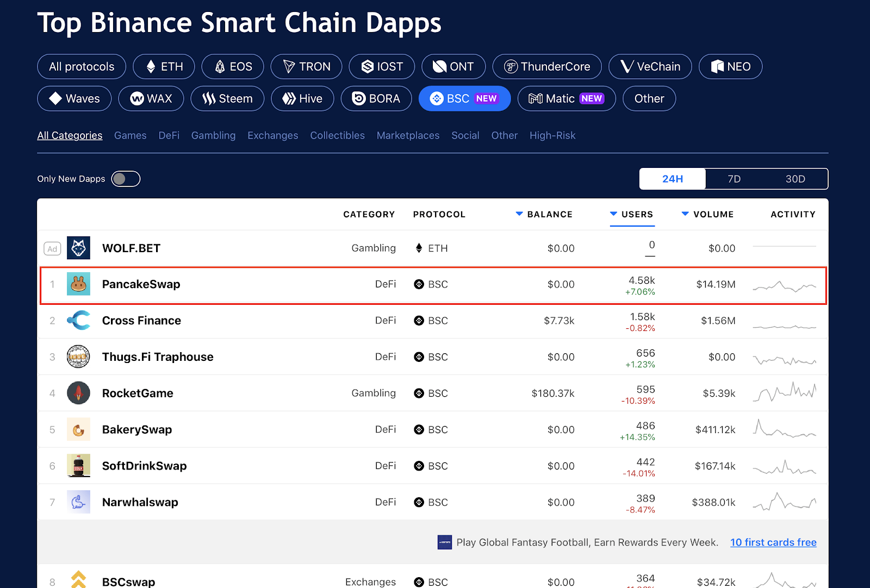Click the RocketGame activity sparkline chart
The width and height of the screenshot is (870, 588).
tap(784, 392)
